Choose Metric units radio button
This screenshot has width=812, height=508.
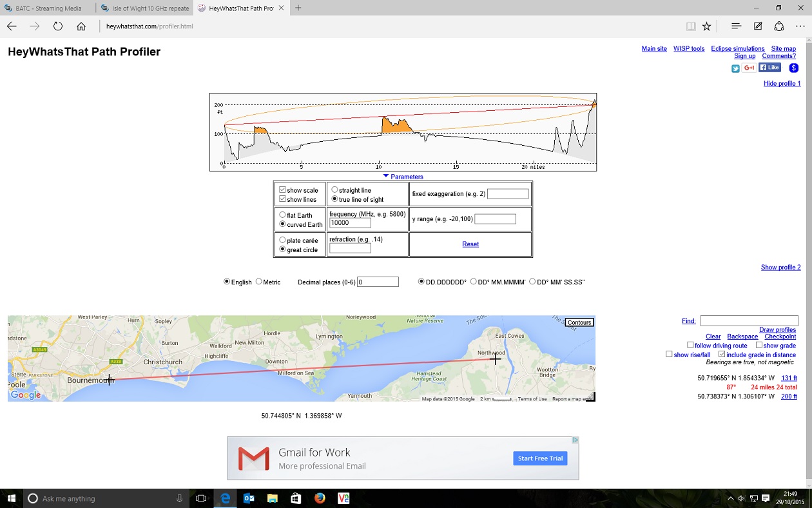coord(259,282)
